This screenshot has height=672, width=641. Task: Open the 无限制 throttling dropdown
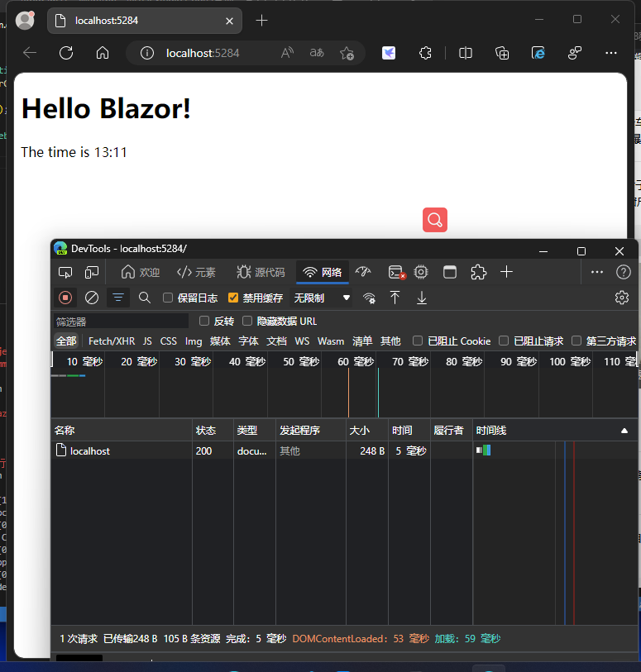tap(323, 298)
